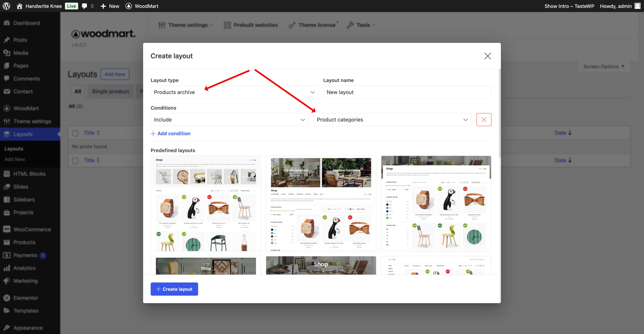This screenshot has width=644, height=334.
Task: Click the WoodMart logo icon in admin bar
Action: point(129,6)
